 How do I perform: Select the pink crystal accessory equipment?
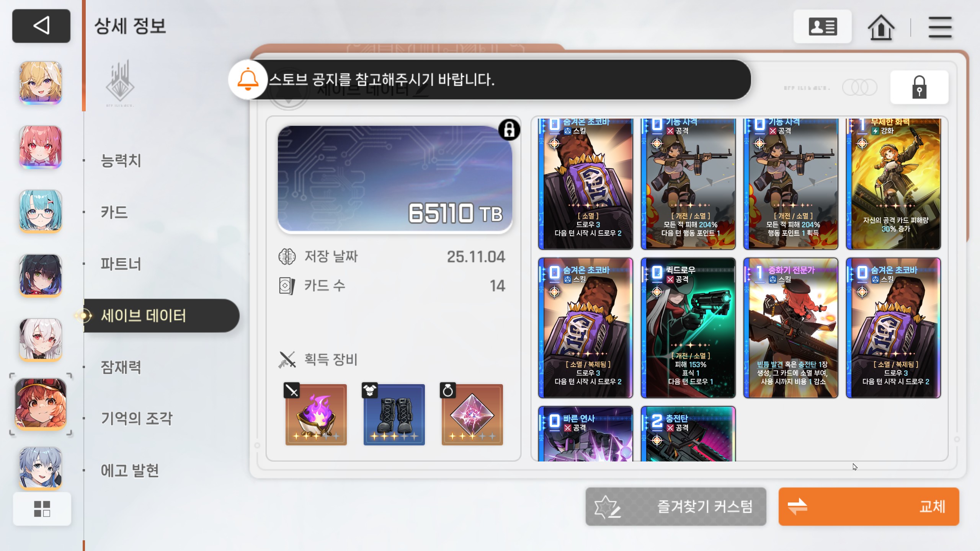coord(472,414)
